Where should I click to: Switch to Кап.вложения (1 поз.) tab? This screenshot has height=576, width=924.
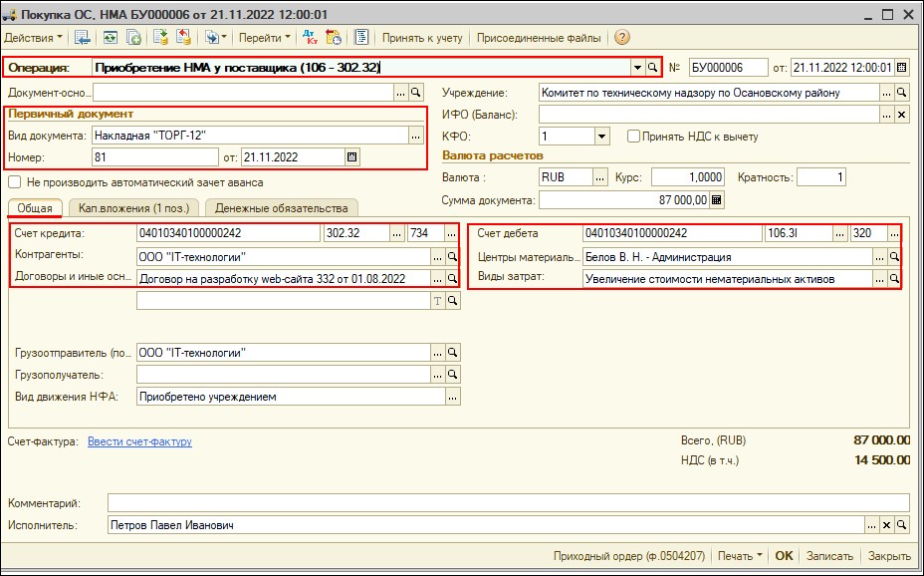tap(133, 208)
